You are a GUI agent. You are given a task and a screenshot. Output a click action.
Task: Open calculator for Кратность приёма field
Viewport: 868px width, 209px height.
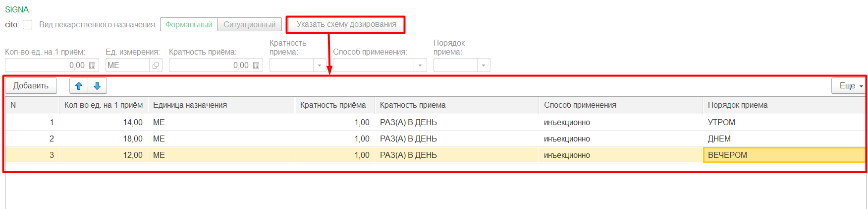256,66
